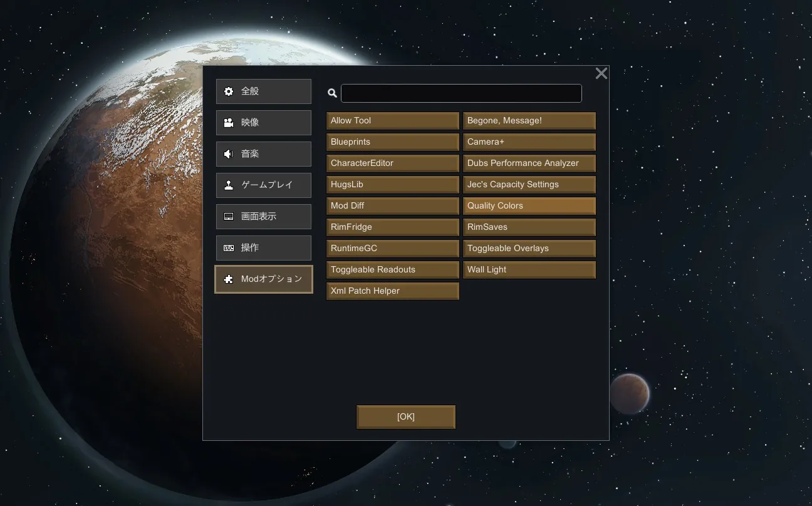The height and width of the screenshot is (506, 812).
Task: Click the monitor icon beside 画面表示
Action: click(229, 217)
